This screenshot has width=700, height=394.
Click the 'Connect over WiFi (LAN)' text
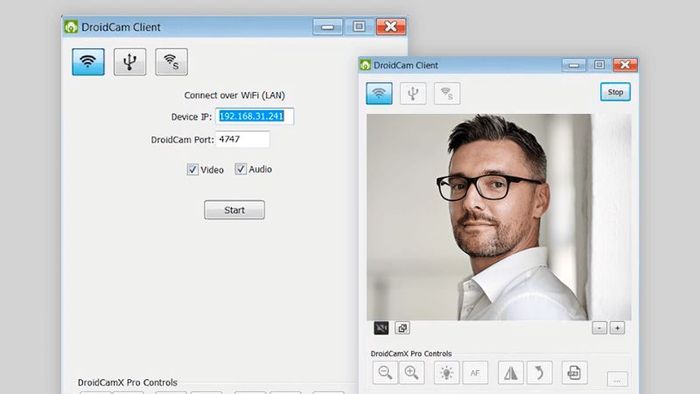(234, 95)
